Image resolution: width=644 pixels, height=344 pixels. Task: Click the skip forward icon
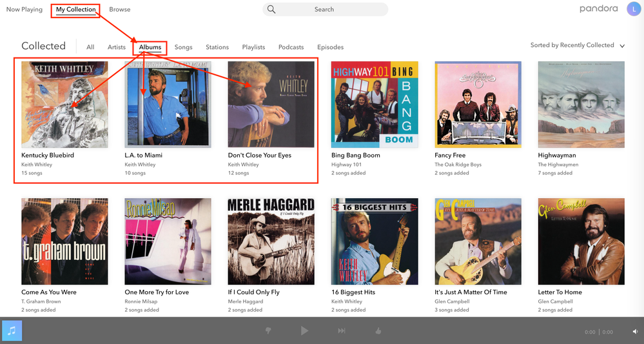(342, 330)
